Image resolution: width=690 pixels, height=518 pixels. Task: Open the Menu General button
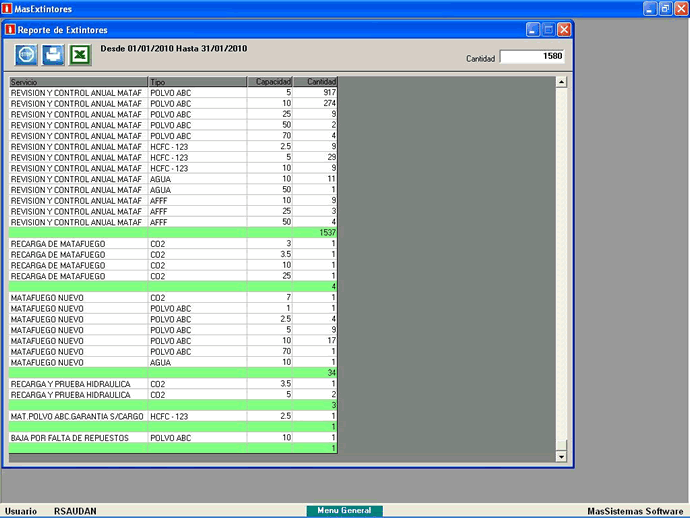(345, 511)
